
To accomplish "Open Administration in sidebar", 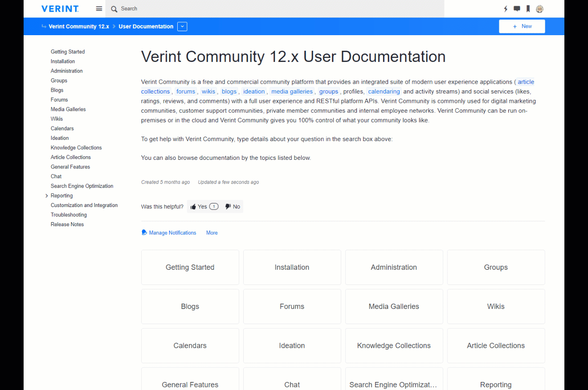I will (x=67, y=71).
